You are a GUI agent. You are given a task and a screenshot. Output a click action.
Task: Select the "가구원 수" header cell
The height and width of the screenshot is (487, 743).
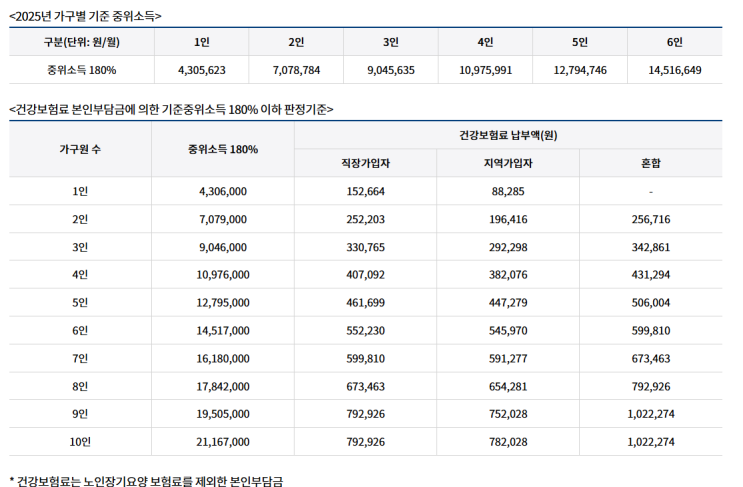(x=80, y=149)
